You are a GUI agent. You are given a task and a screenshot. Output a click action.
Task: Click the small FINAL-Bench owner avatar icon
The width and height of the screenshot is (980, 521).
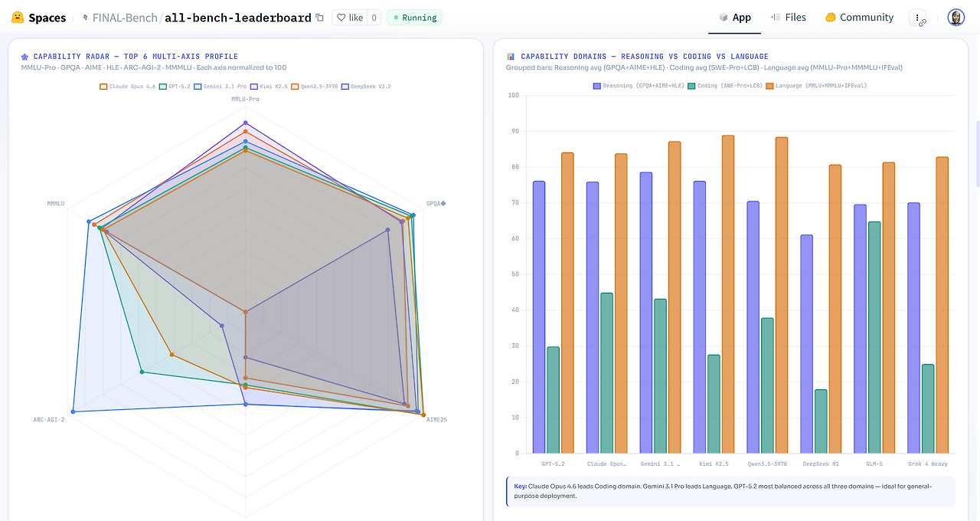click(85, 18)
